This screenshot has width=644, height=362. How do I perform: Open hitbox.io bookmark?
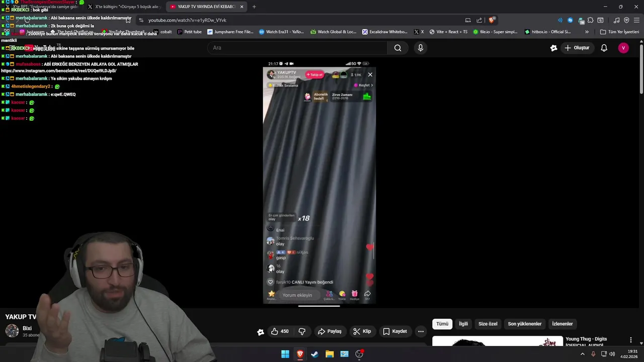(547, 32)
